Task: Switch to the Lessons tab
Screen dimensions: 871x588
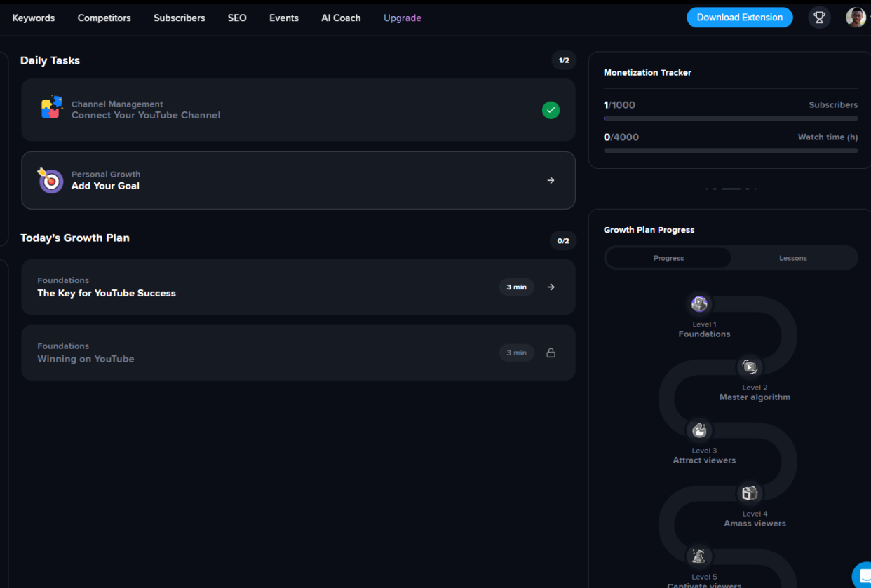Action: point(793,258)
